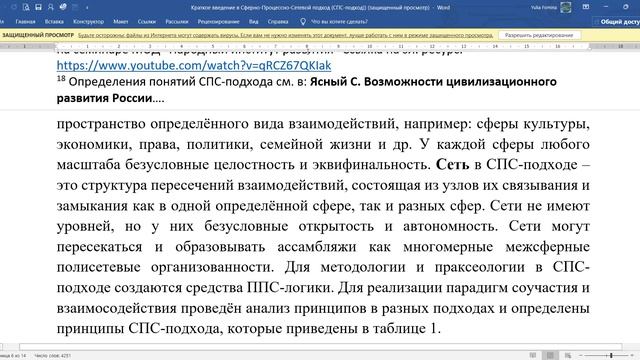The image size is (640, 360).
Task: Switch to Web Layout view in status bar
Action: tap(568, 356)
